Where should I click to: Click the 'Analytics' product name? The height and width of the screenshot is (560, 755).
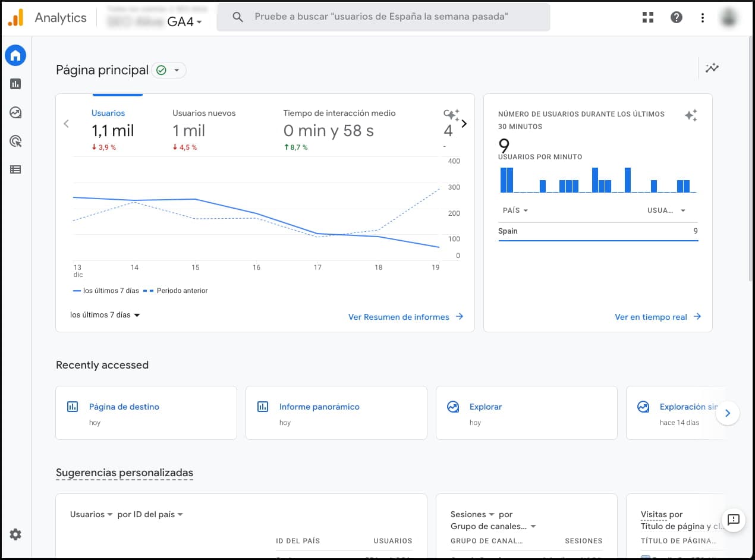click(61, 17)
